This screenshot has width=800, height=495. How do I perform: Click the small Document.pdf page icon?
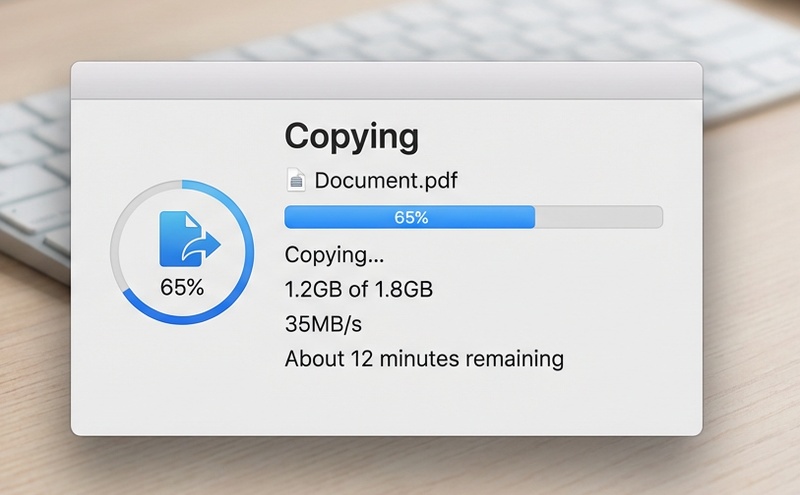(x=296, y=180)
